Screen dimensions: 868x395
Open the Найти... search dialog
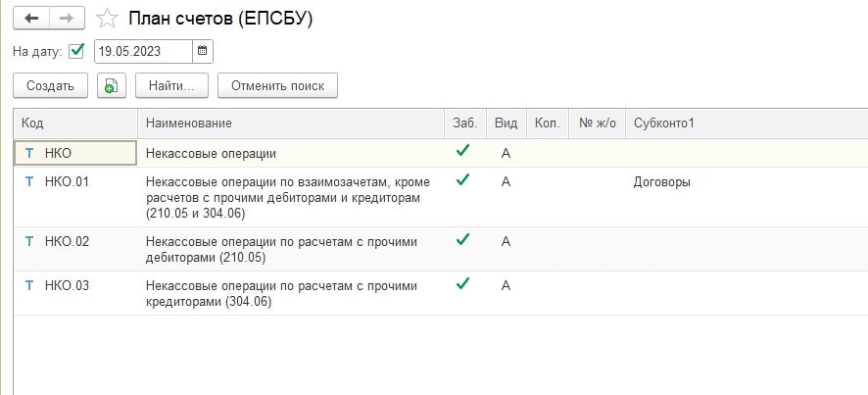coord(171,86)
